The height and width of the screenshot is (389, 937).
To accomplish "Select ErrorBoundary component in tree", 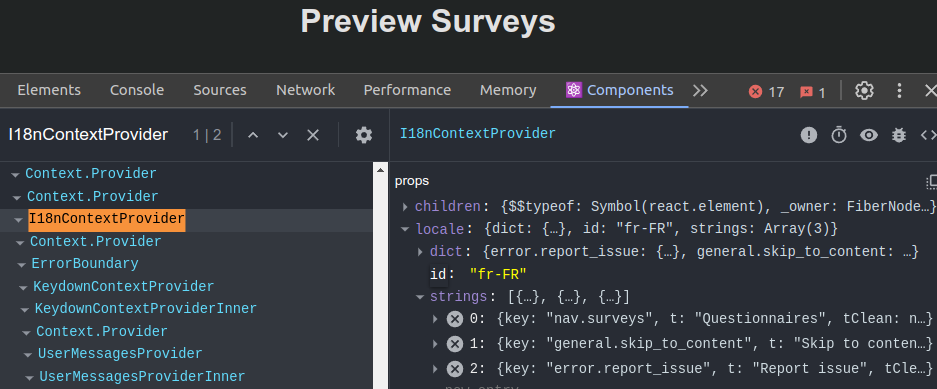I will (85, 264).
